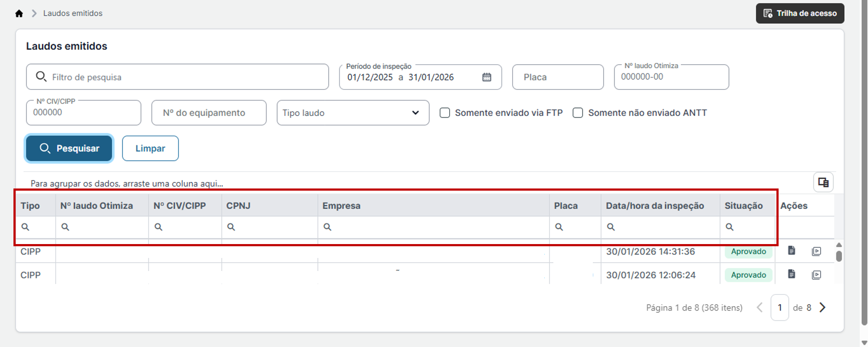Sort by Empresa column header
Screen dimensions: 868x347
click(x=434, y=205)
